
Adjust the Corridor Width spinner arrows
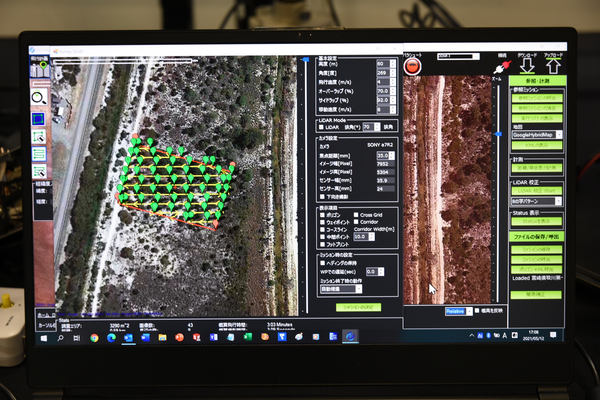click(x=371, y=237)
